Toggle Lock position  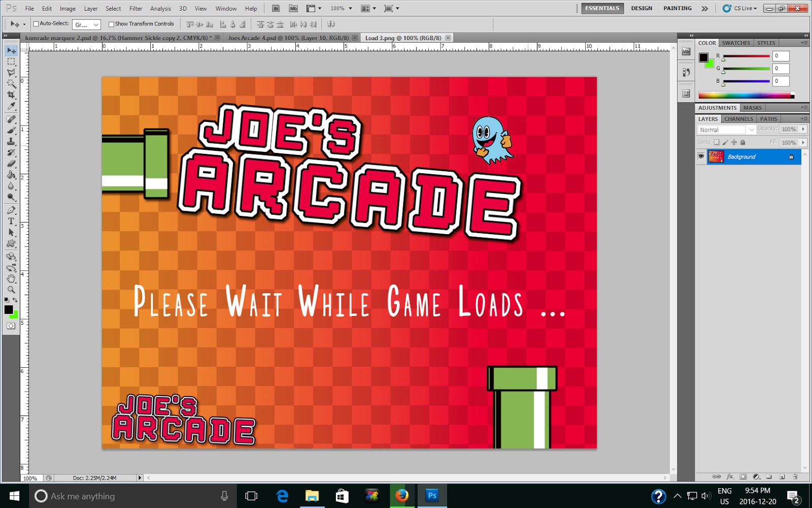coord(734,143)
